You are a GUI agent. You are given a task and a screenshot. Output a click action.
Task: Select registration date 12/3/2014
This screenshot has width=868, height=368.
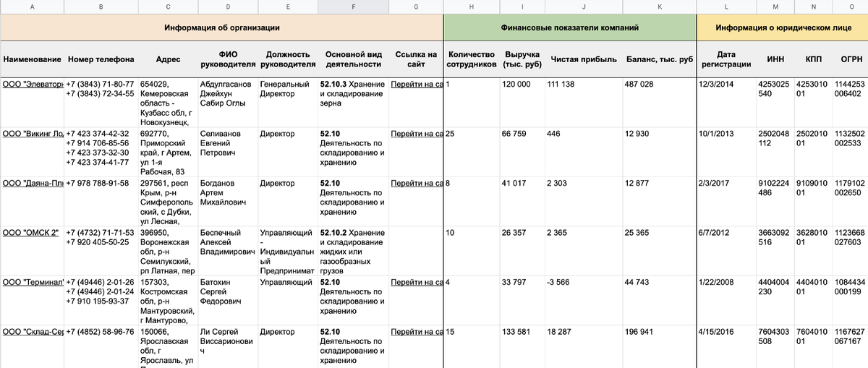(x=726, y=101)
